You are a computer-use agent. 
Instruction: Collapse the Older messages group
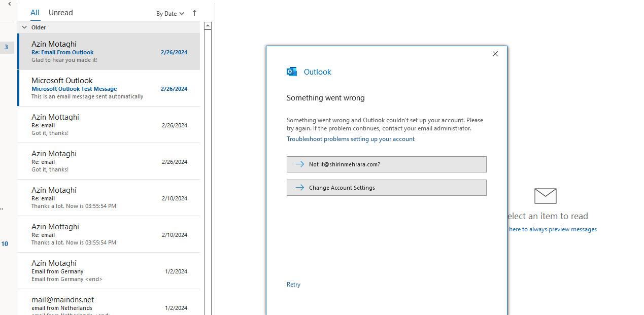pyautogui.click(x=24, y=27)
